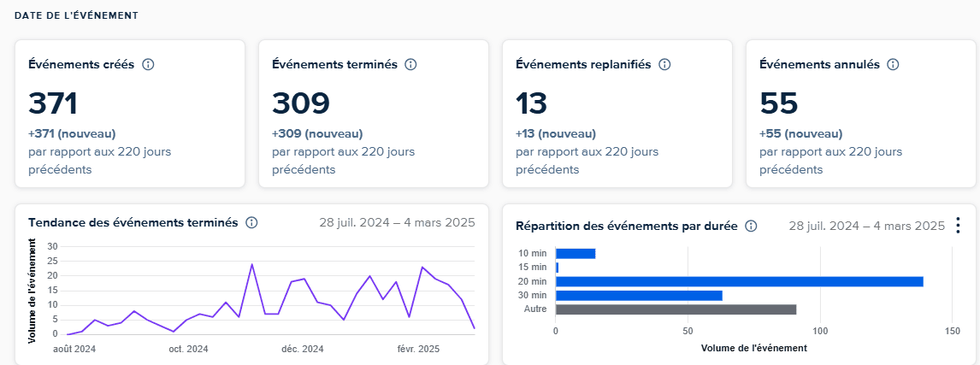Click date range on the trend chart

coord(396,222)
